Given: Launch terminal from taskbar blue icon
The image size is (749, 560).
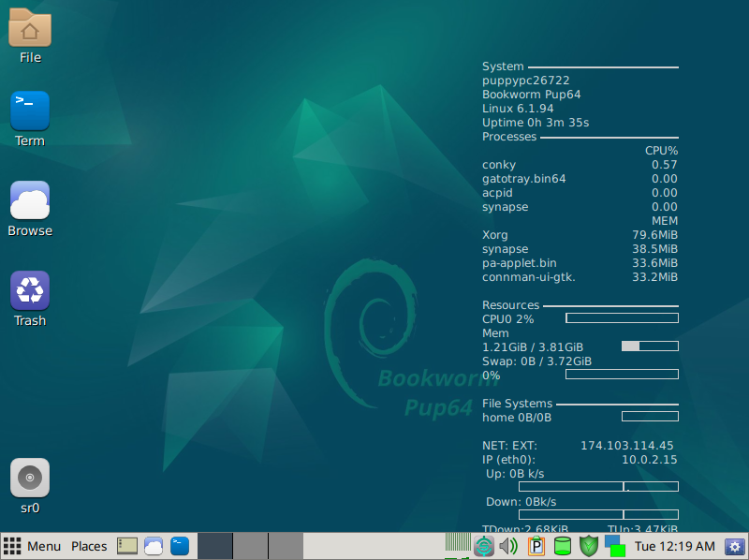Looking at the screenshot, I should [x=180, y=546].
